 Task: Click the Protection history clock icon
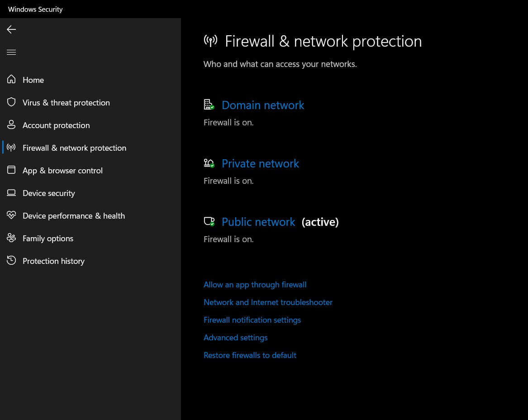click(x=11, y=261)
